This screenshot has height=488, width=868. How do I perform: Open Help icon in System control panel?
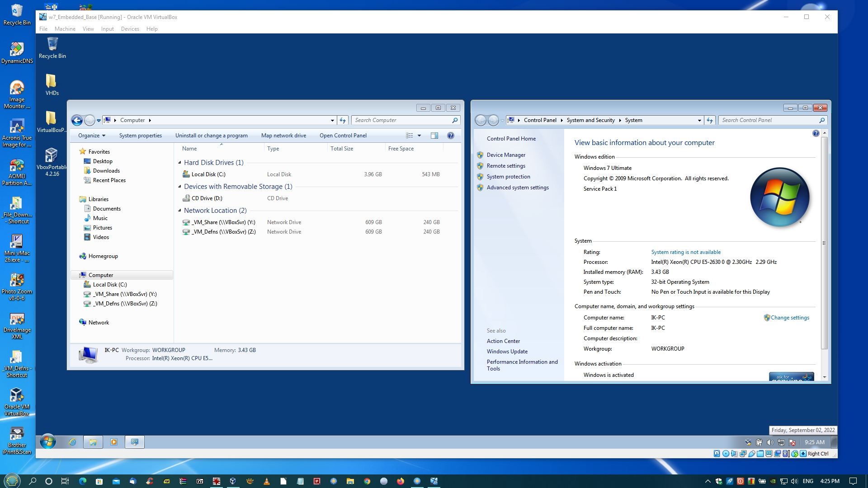tap(816, 133)
